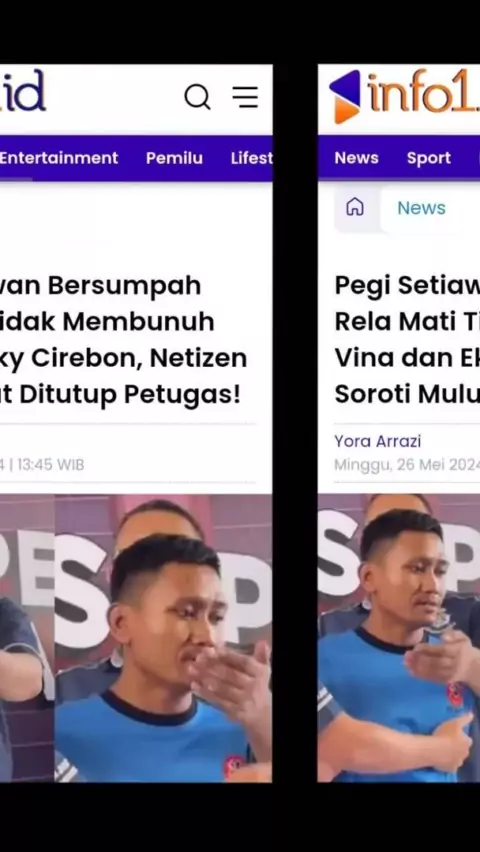The image size is (480, 852).
Task: Click the info1 site logo
Action: (404, 96)
